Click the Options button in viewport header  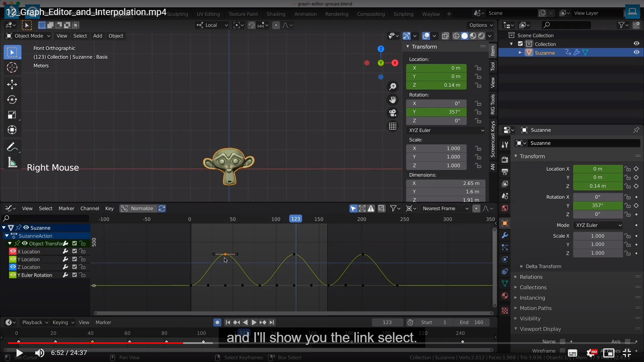click(x=481, y=25)
